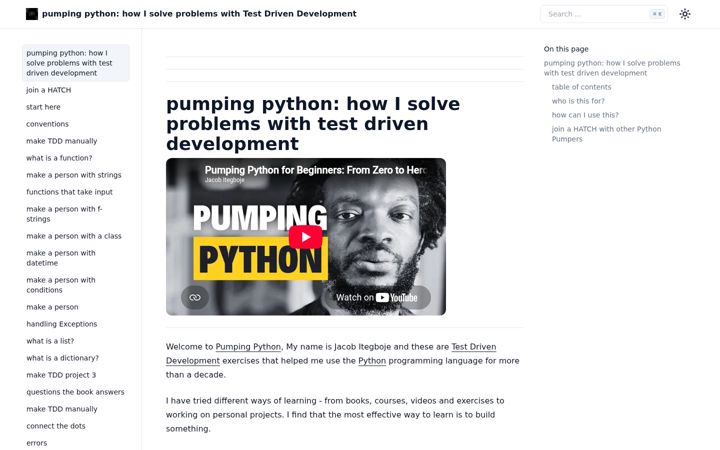Click top 'pumping python' entry under On this page
720x450 pixels.
click(x=612, y=68)
